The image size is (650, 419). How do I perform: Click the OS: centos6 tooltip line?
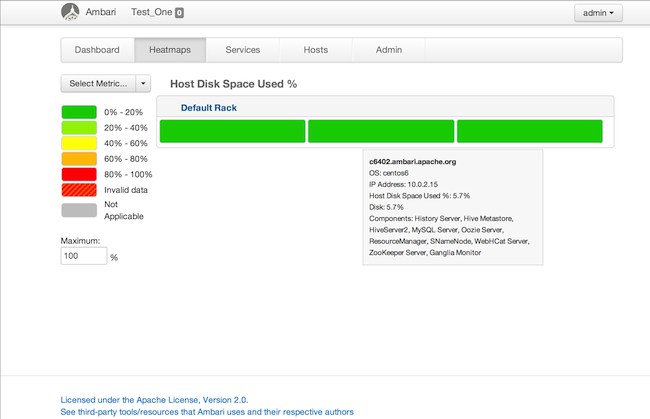[x=389, y=173]
